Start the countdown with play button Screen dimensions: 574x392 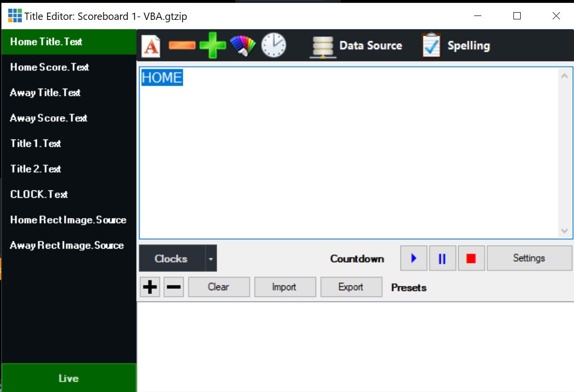coord(414,258)
